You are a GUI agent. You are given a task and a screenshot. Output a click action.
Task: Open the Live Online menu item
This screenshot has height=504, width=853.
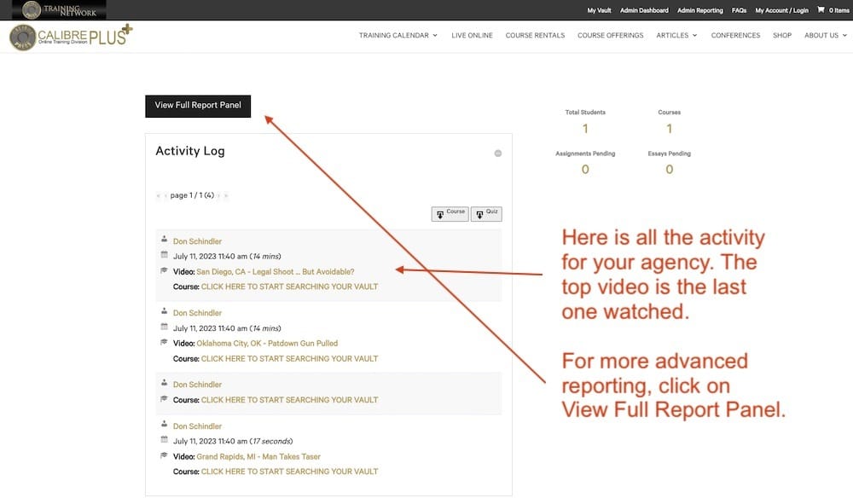pos(472,35)
